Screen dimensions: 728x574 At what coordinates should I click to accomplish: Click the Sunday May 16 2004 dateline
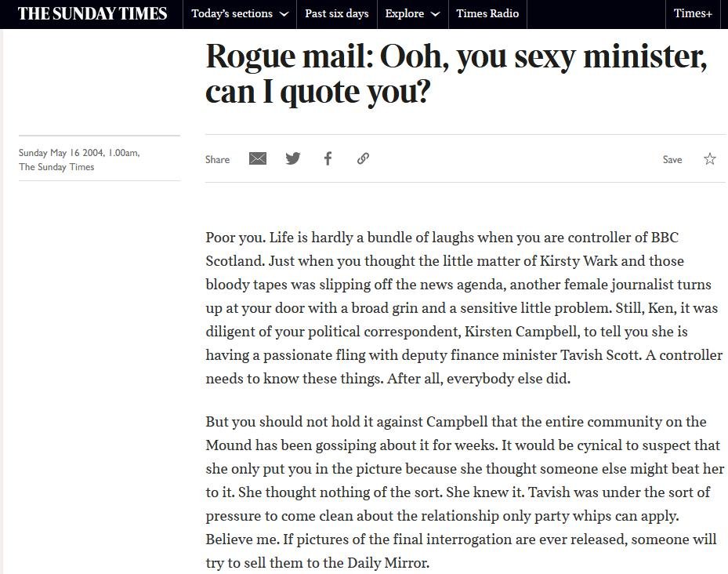point(79,153)
